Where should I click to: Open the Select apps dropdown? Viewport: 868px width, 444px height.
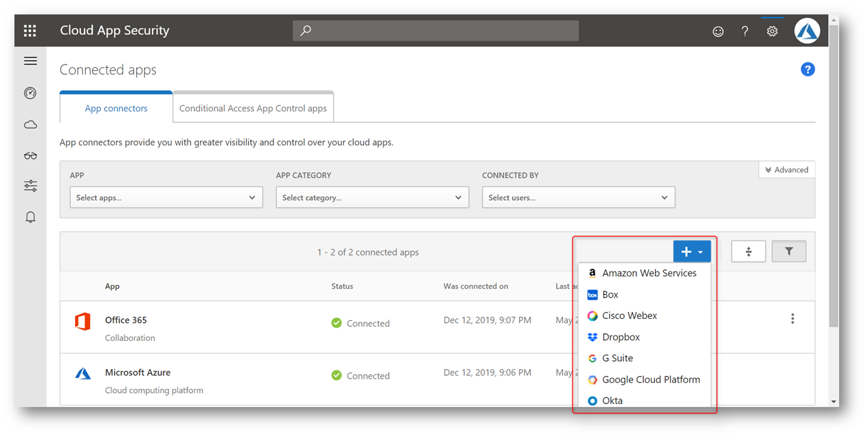coord(166,197)
